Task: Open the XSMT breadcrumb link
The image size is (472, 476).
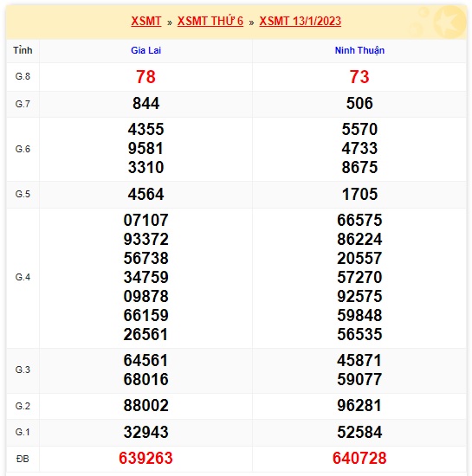Action: 145,22
